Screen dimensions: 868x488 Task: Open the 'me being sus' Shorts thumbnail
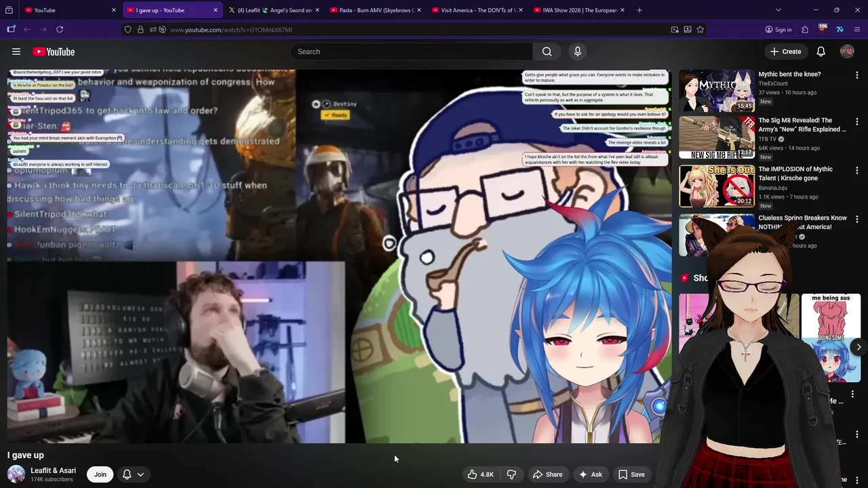(x=831, y=338)
